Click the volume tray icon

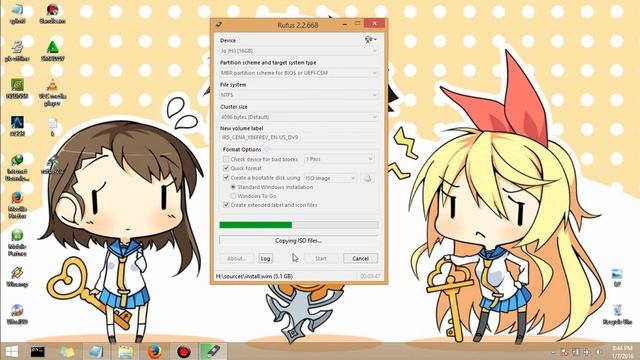coord(598,352)
